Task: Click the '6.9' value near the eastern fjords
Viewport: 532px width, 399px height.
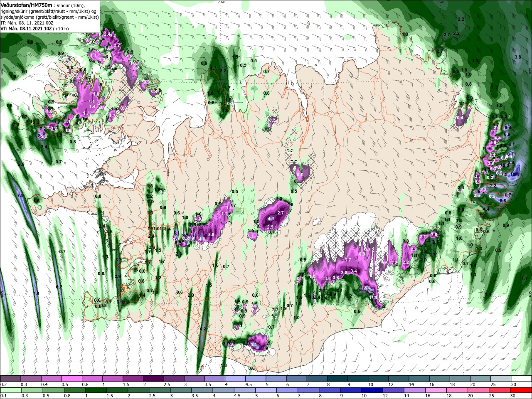Action: 507,134
